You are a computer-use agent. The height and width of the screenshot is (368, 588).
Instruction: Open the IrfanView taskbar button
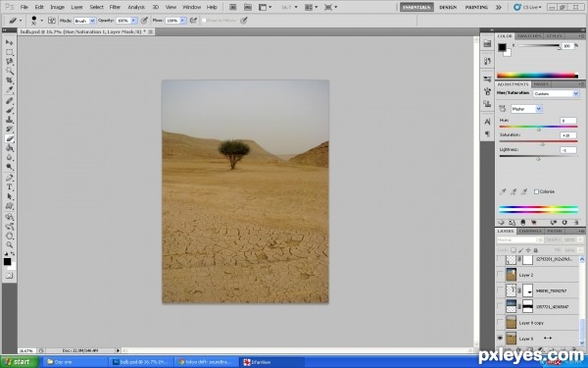pos(271,362)
